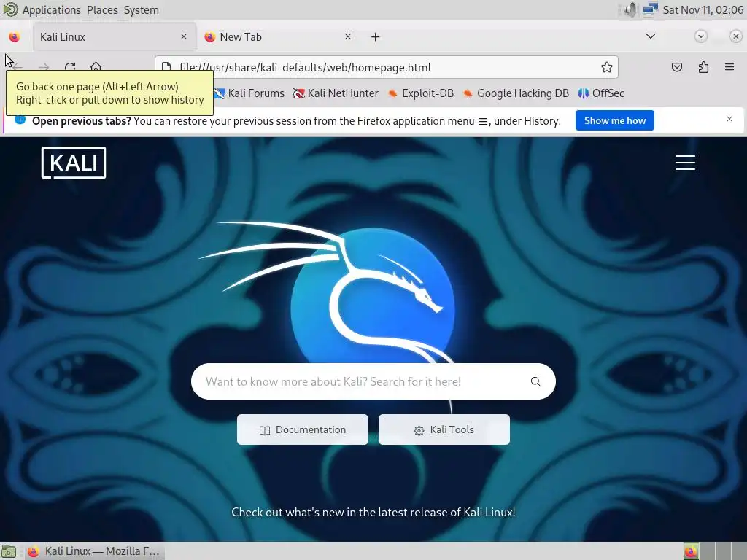This screenshot has height=560, width=747.
Task: Open the Kali Forums bookmark
Action: click(x=249, y=93)
